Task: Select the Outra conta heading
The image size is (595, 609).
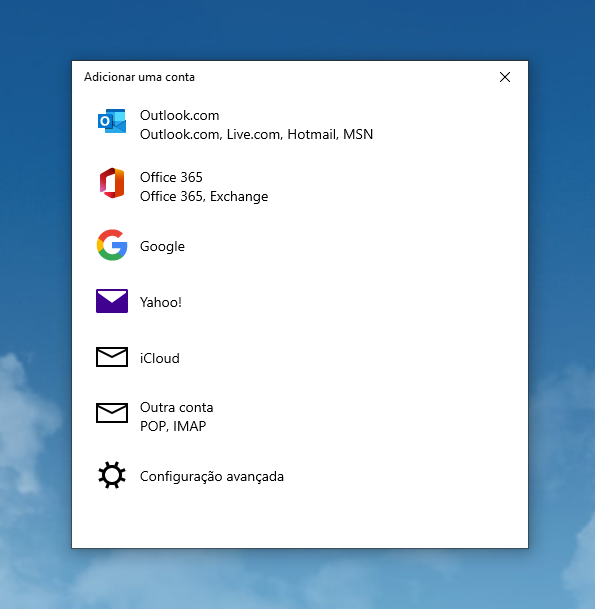Action: pyautogui.click(x=177, y=407)
